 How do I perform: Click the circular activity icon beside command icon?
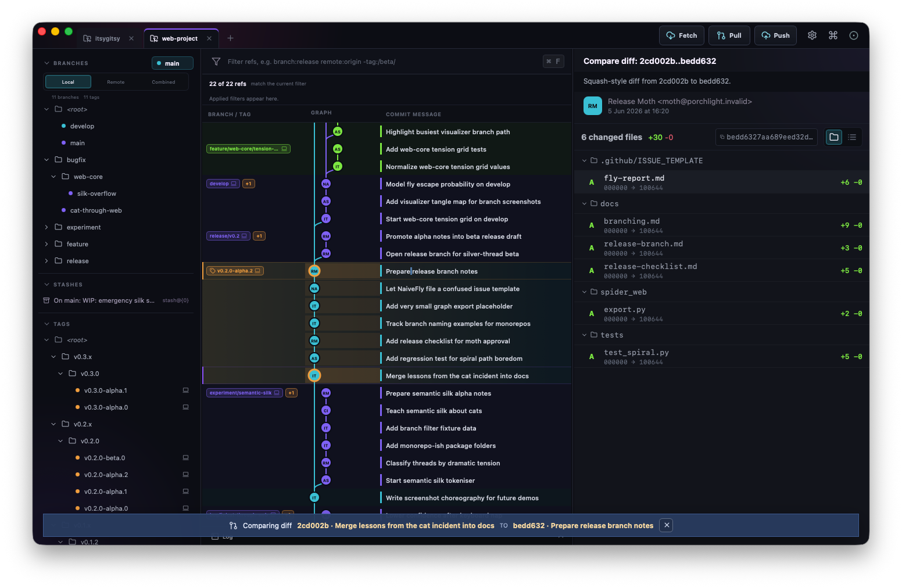point(854,35)
